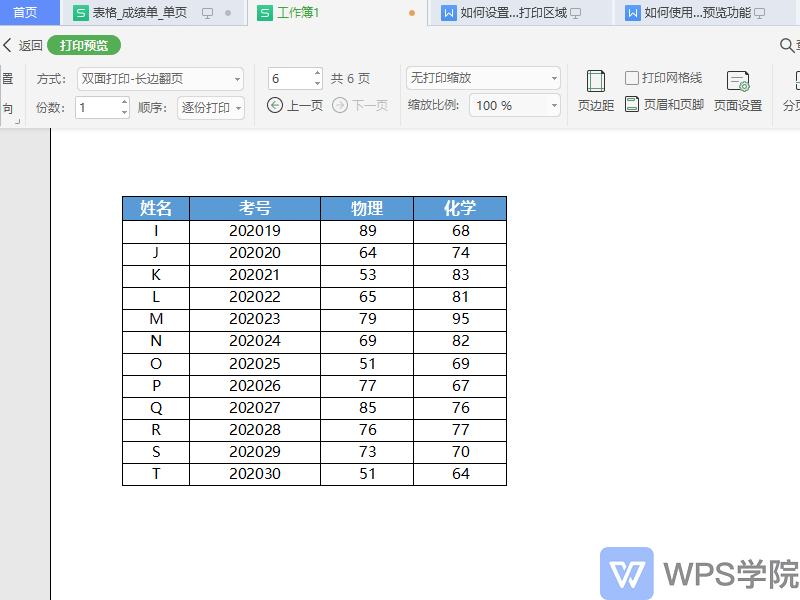800x600 pixels.
Task: Go to previous page with 上一页
Action: tap(295, 106)
